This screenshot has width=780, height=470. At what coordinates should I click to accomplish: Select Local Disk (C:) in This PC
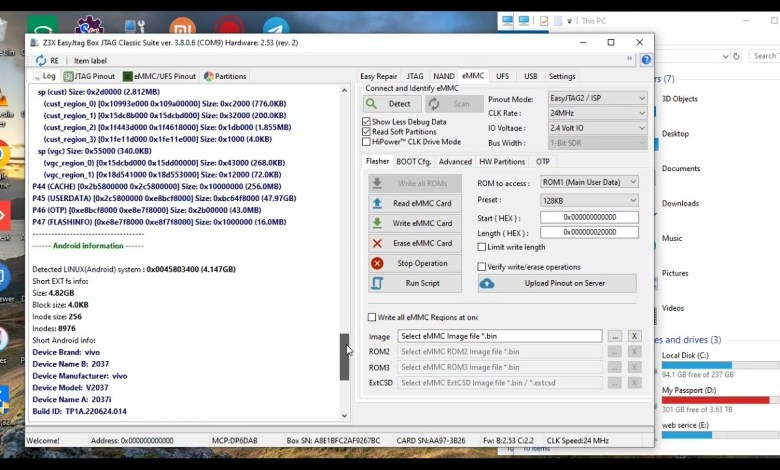click(x=685, y=356)
